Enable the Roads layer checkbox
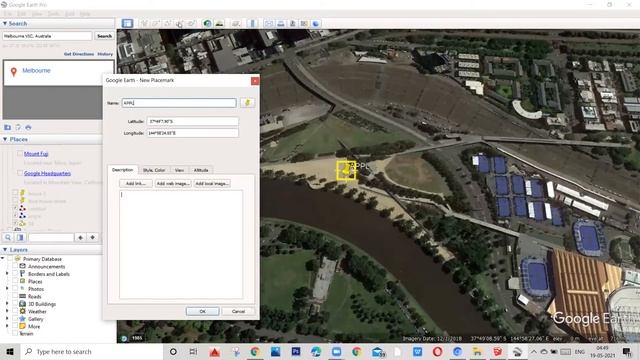This screenshot has width=640, height=360. [15, 296]
